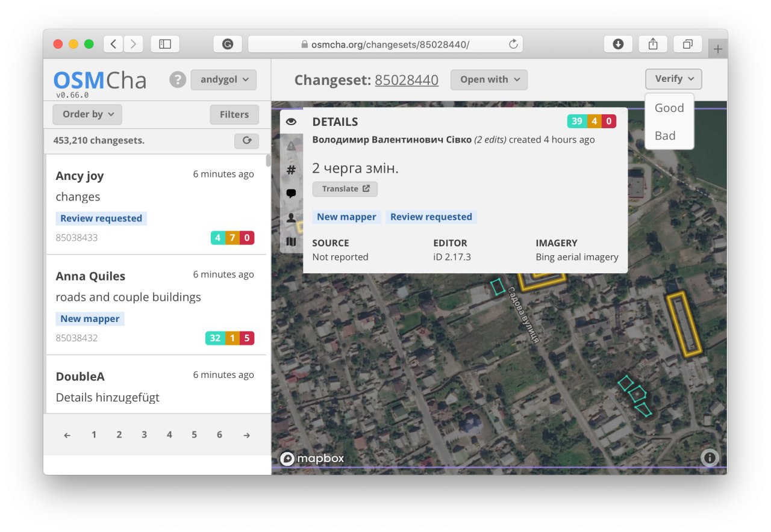Click the Anna Quiles red 5 badge
The height and width of the screenshot is (532, 771).
point(247,338)
